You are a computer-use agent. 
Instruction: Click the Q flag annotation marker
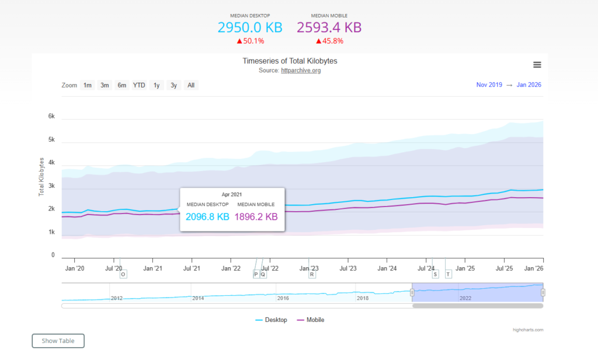(x=263, y=274)
